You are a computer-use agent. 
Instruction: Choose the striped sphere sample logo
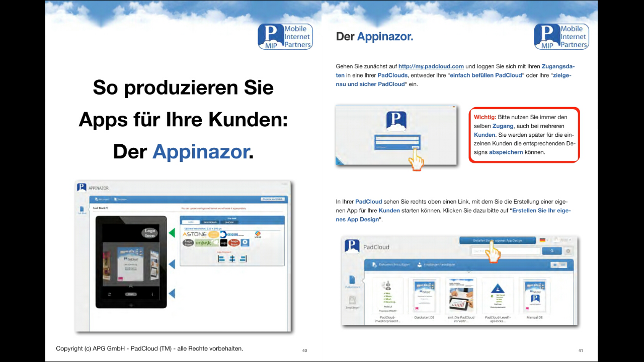[258, 234]
